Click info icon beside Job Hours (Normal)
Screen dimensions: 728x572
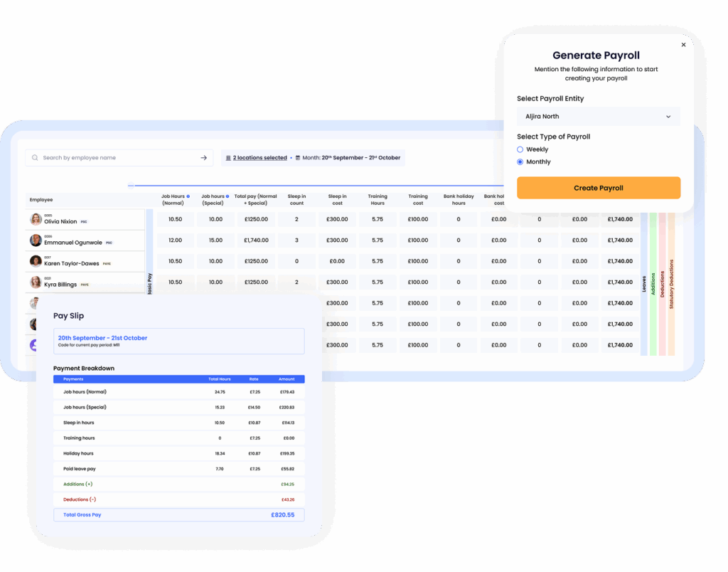pyautogui.click(x=188, y=196)
